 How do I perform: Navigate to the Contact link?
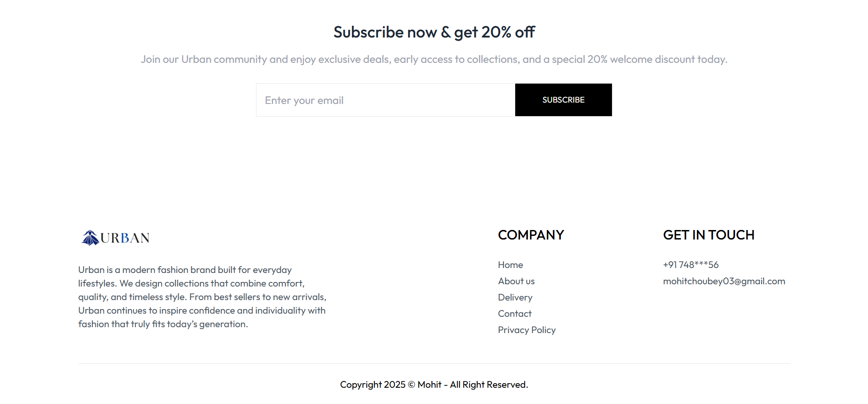(514, 314)
